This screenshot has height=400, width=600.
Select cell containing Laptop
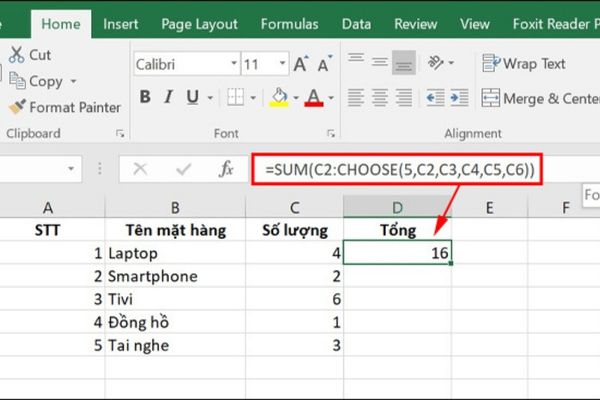click(175, 253)
